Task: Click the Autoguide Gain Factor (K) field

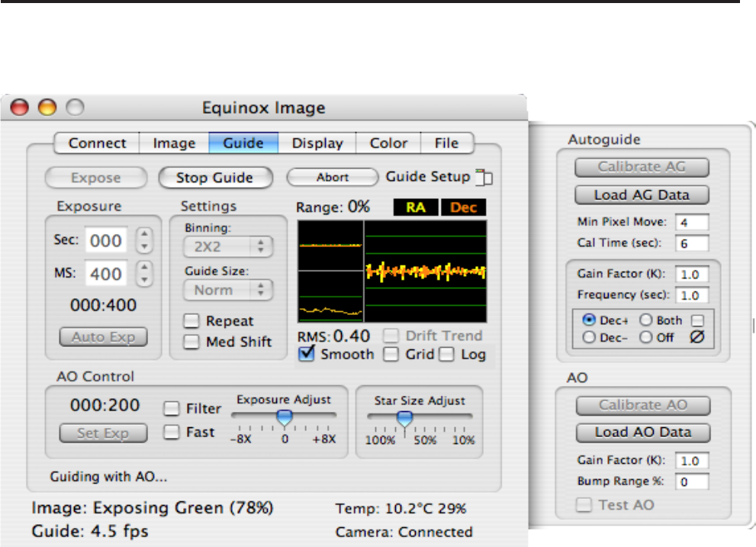Action: [x=692, y=275]
